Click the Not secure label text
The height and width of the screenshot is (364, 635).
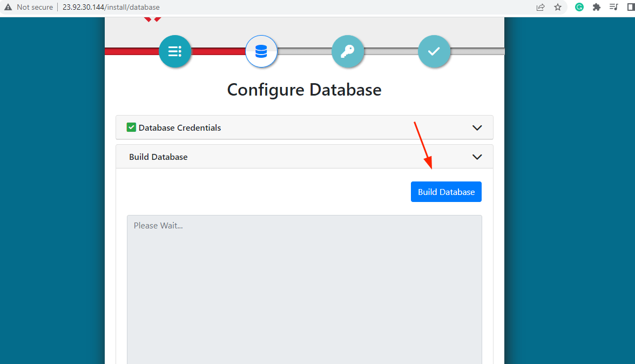[35, 7]
